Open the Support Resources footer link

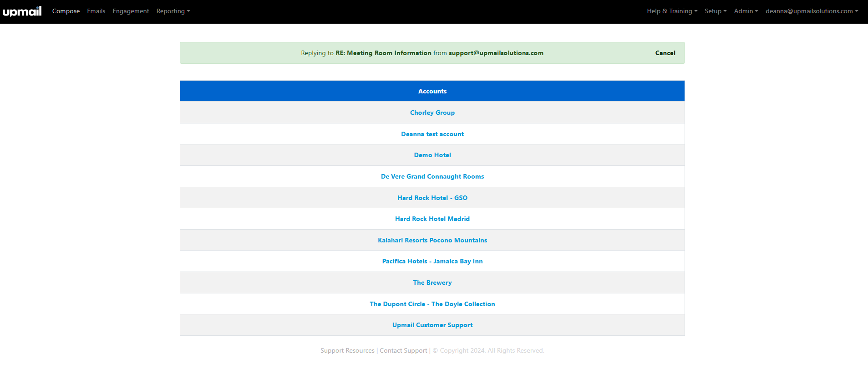click(x=347, y=350)
